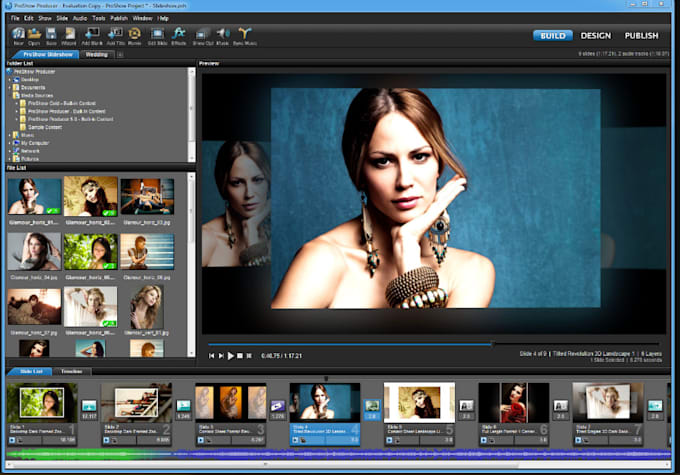Click the New show toolbar icon

tap(18, 34)
